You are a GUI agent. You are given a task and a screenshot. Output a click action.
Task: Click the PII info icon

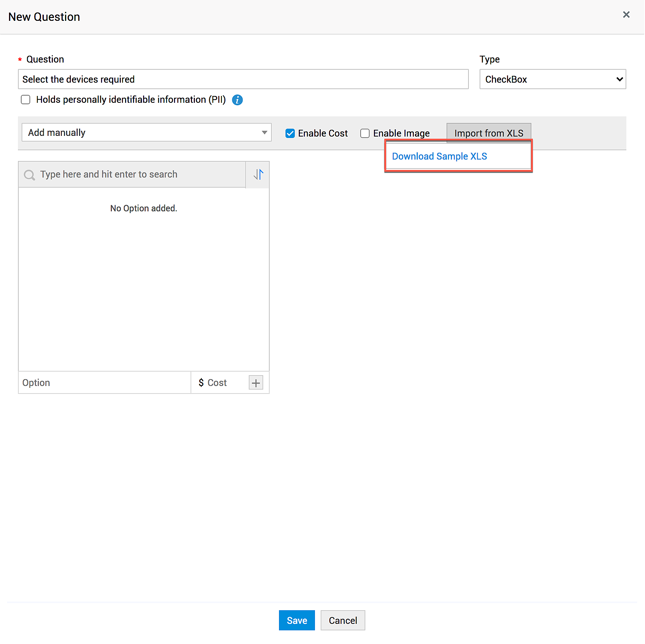(x=237, y=100)
